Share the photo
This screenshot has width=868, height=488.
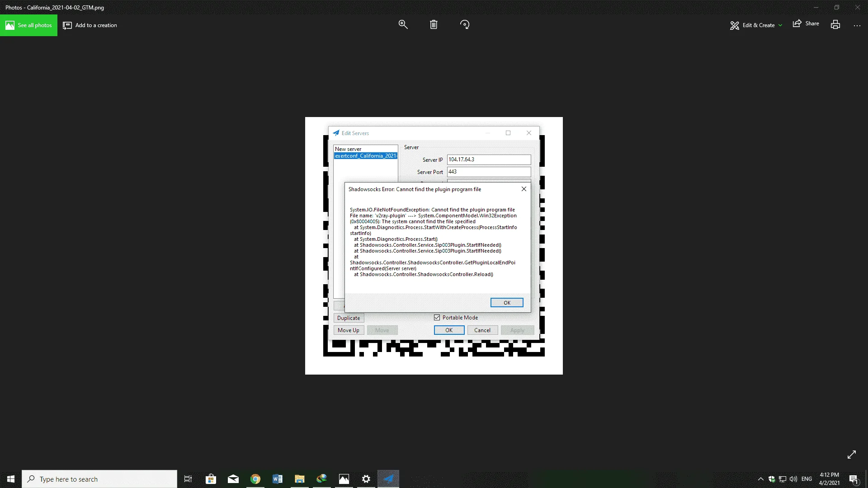[x=806, y=24]
